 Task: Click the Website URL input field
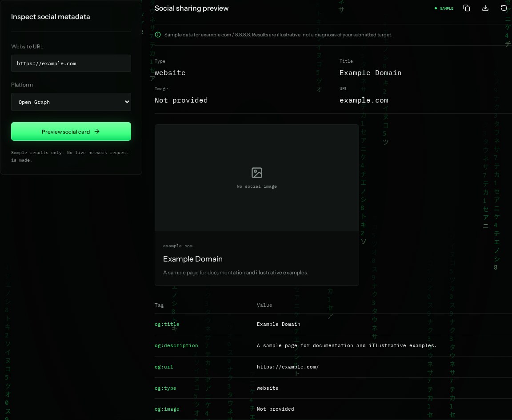71,63
